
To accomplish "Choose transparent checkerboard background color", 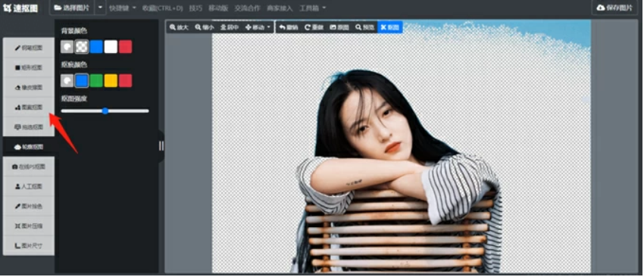I will [82, 47].
